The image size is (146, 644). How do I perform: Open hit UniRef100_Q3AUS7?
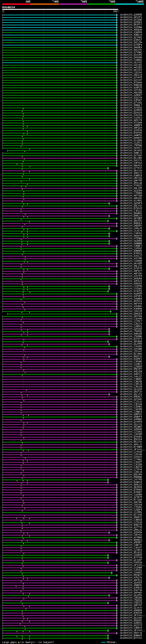click(x=131, y=40)
